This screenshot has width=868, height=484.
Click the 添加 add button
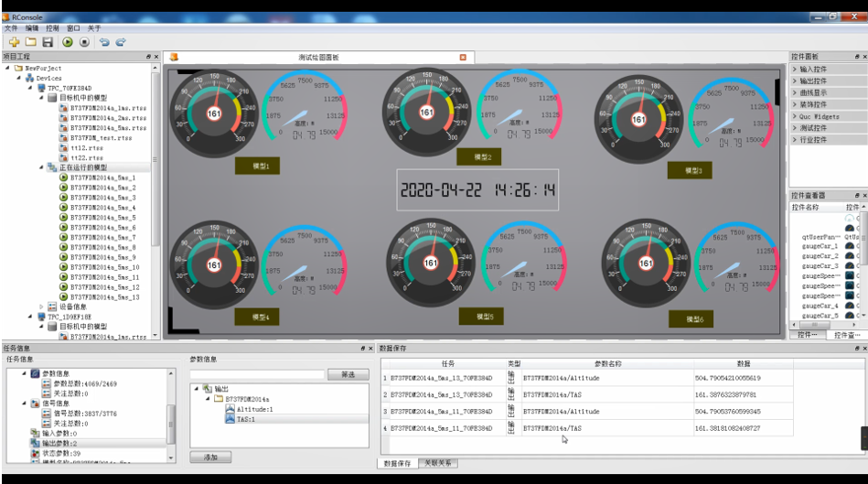click(203, 457)
